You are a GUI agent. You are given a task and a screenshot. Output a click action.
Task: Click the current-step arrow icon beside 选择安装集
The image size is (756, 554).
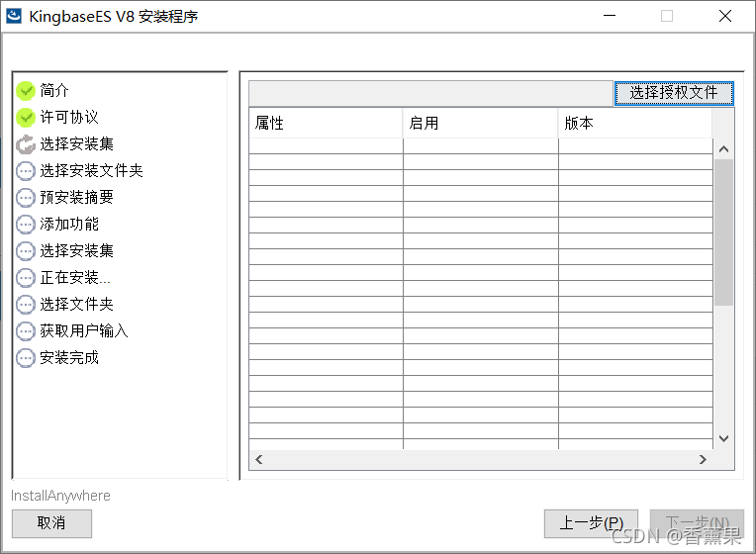click(x=26, y=144)
